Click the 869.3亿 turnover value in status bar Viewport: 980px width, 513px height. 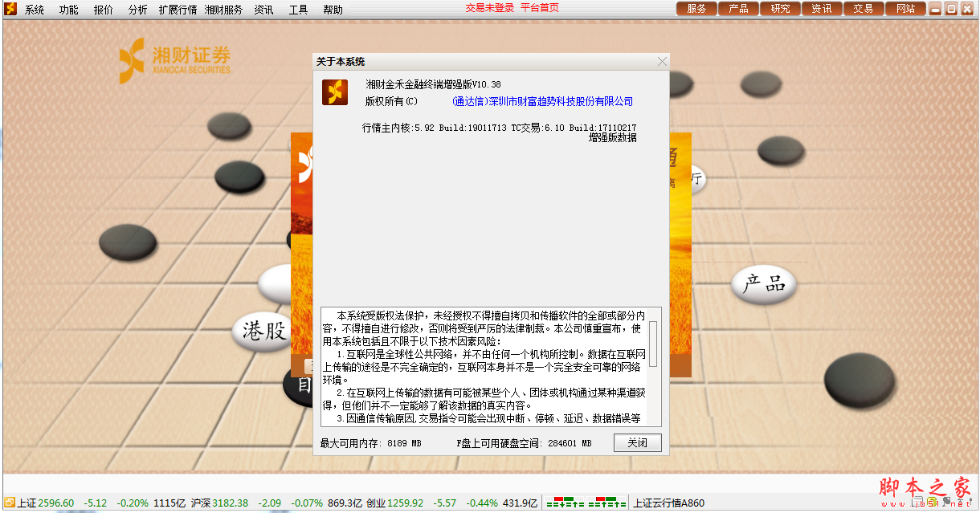pyautogui.click(x=345, y=503)
